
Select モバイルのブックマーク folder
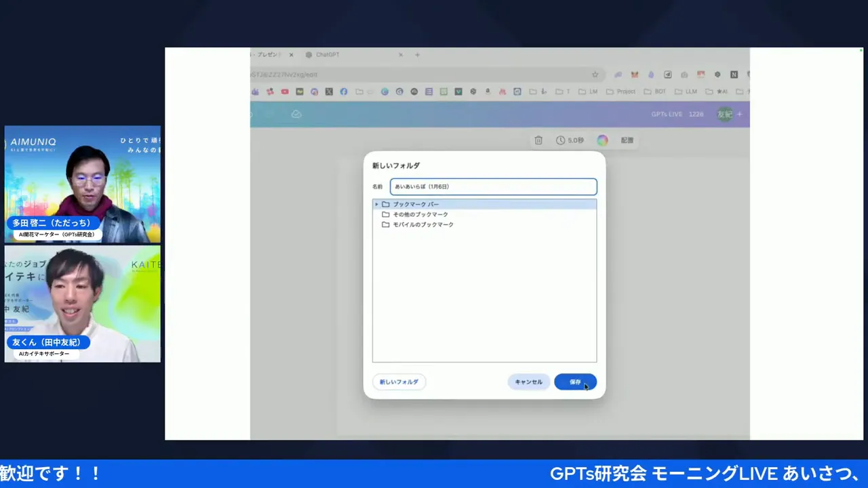click(422, 224)
